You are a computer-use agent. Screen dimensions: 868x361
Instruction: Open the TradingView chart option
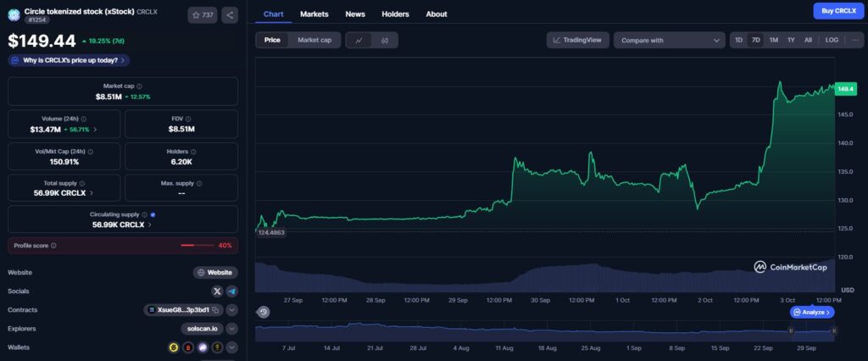click(578, 40)
